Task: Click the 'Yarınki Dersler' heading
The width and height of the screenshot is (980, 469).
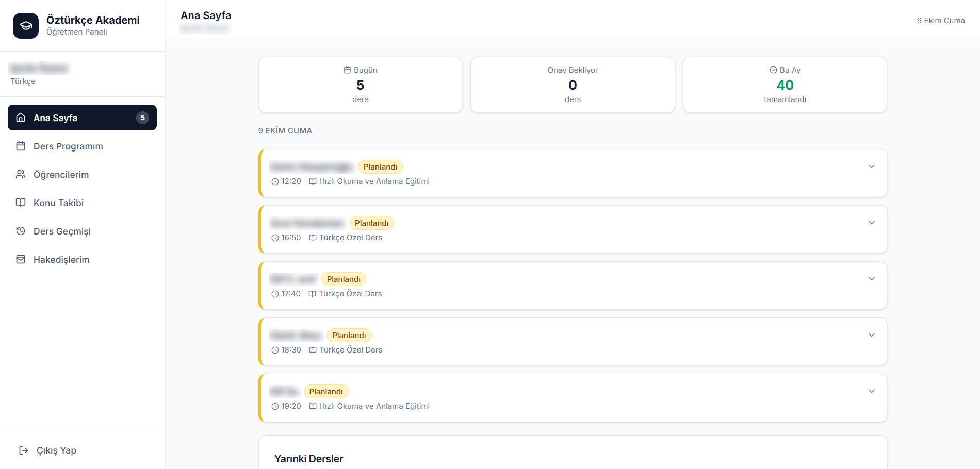Action: pyautogui.click(x=308, y=459)
